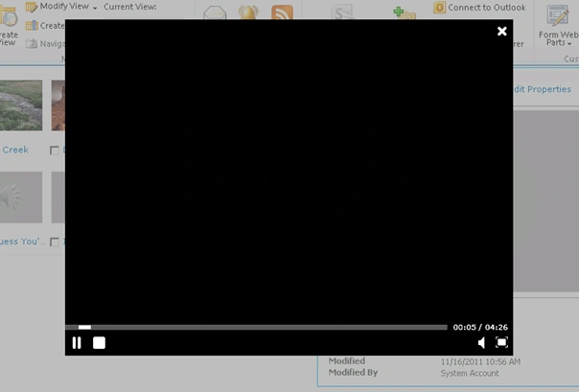This screenshot has width=579, height=392.
Task: Seek along the video progress bar
Action: 256,327
